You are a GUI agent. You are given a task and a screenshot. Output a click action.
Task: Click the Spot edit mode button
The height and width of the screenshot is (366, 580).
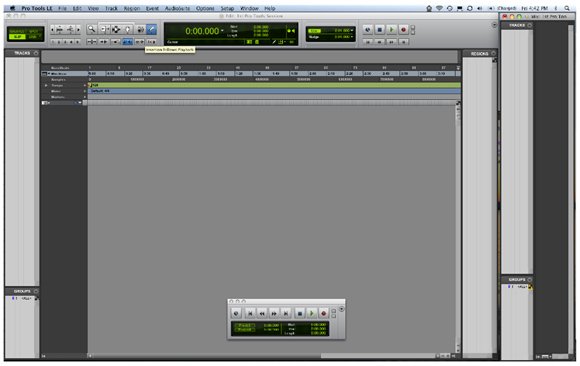(x=35, y=31)
